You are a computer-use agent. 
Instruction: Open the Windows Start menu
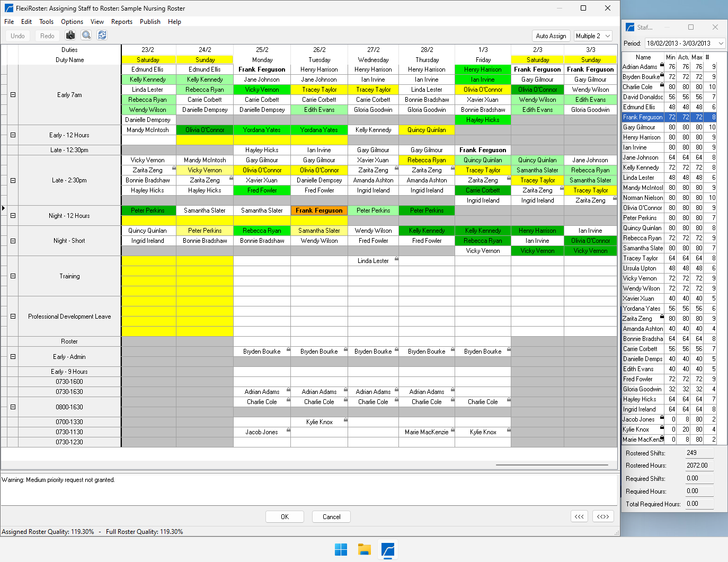(341, 550)
